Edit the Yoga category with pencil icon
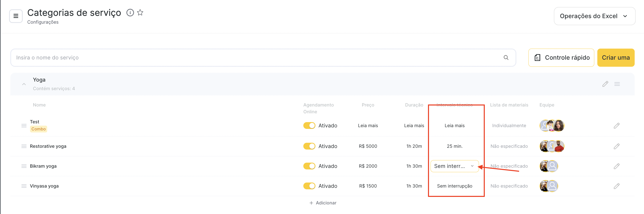This screenshot has height=214, width=644. click(605, 84)
